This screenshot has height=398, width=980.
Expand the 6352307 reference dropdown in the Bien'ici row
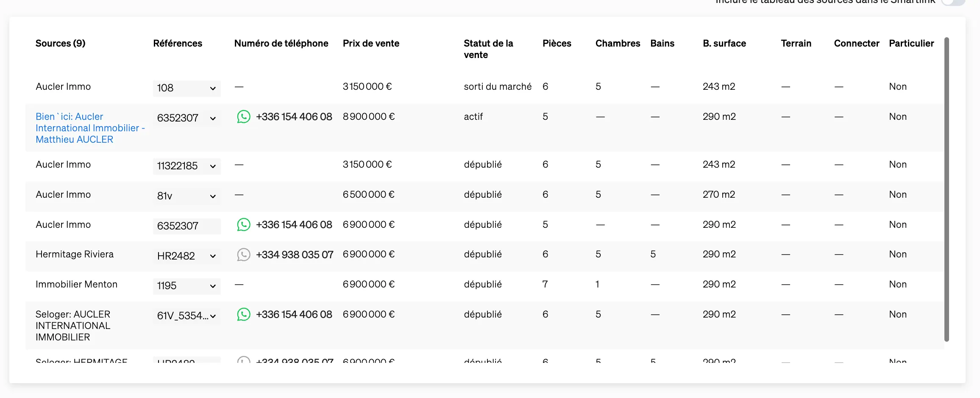click(x=187, y=118)
